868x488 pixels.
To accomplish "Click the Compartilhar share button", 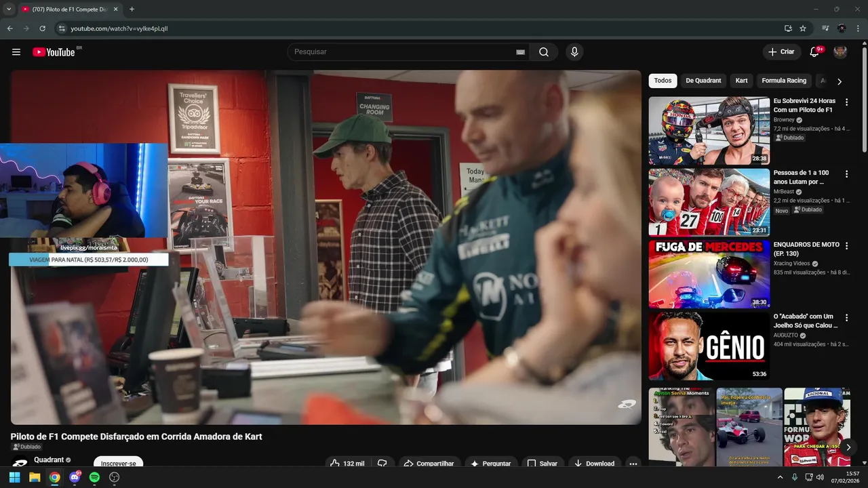I will tap(429, 464).
